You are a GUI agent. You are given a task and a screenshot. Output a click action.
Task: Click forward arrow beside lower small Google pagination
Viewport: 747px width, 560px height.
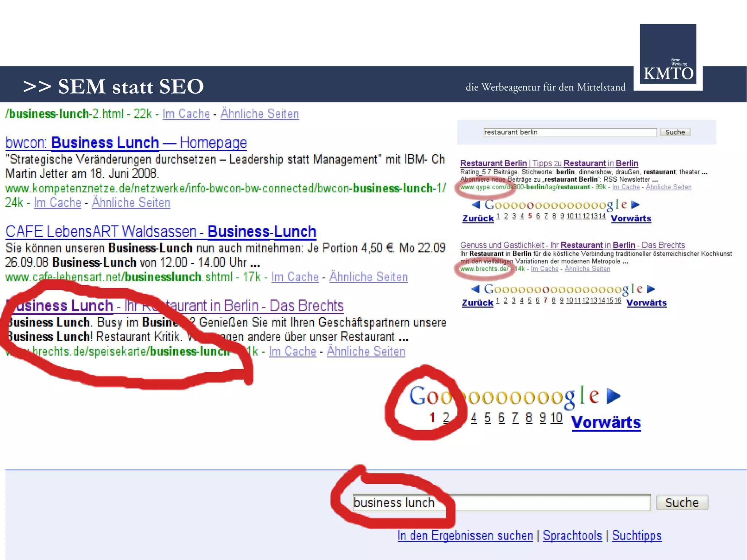point(651,289)
